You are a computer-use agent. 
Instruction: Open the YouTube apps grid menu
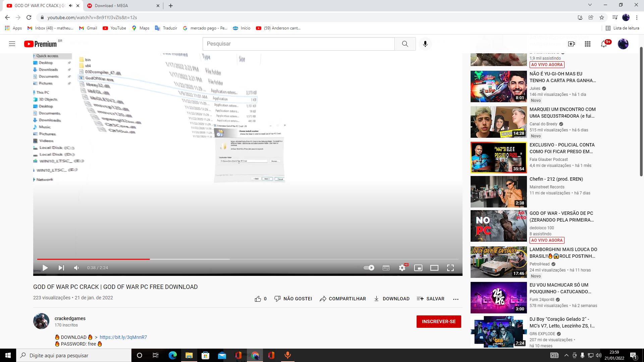tap(588, 44)
